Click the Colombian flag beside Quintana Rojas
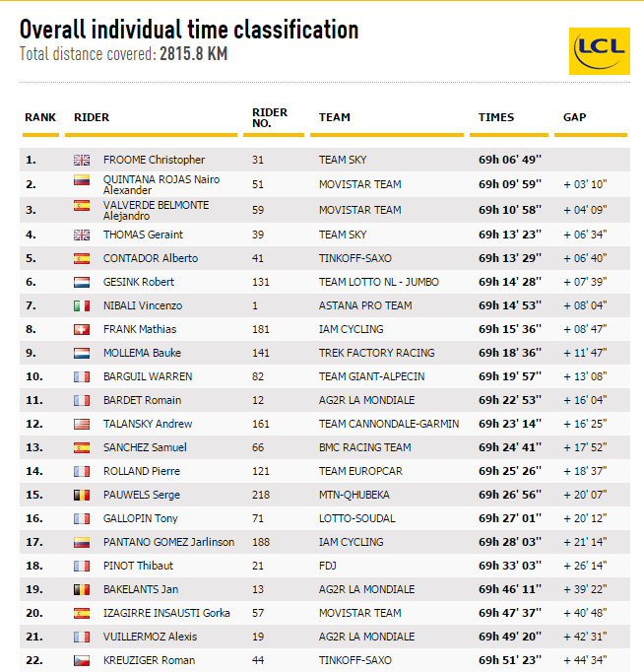Viewport: 644px width, 672px height. [x=82, y=182]
